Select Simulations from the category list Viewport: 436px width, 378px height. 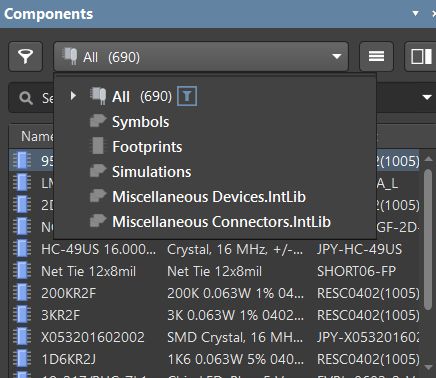pyautogui.click(x=151, y=172)
